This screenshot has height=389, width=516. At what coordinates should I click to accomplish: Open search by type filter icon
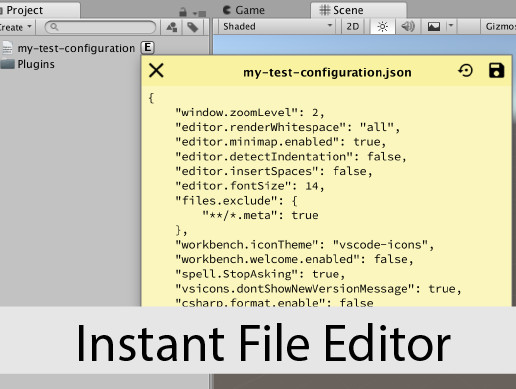pos(172,27)
